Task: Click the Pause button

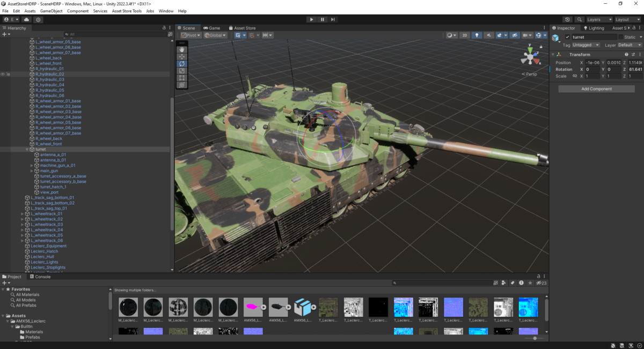Action: [x=322, y=19]
